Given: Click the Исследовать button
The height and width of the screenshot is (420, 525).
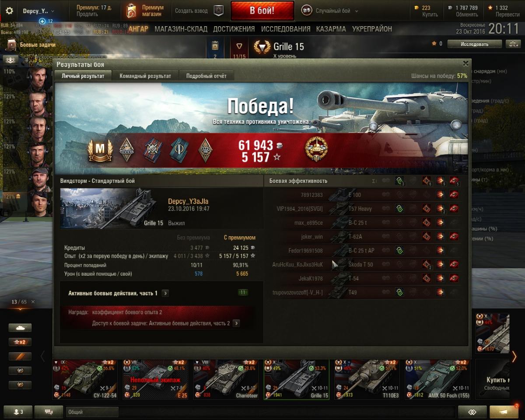Looking at the screenshot, I should [474, 44].
